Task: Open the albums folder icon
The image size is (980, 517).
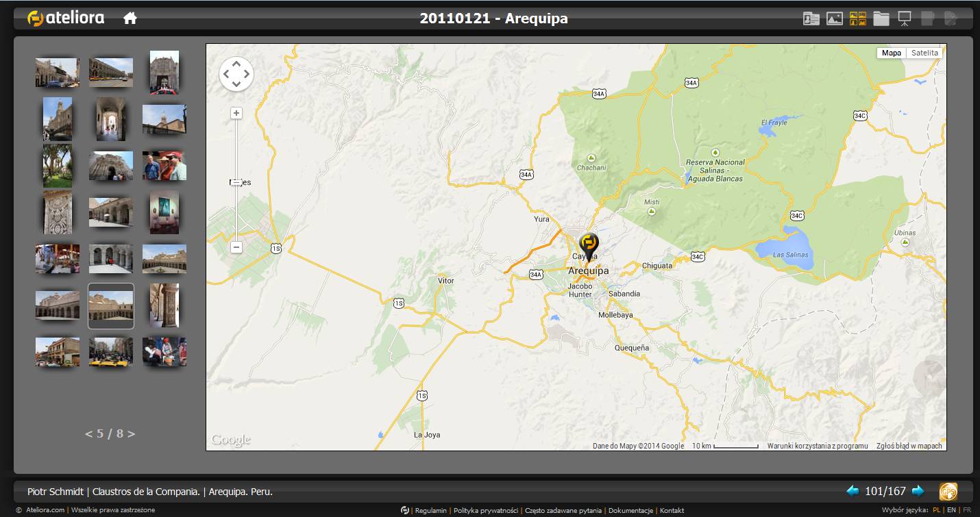Action: pos(881,18)
